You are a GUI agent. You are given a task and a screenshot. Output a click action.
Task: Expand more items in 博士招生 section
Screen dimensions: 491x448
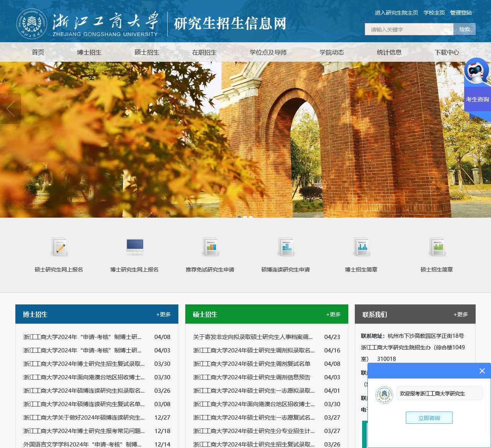[x=163, y=314]
